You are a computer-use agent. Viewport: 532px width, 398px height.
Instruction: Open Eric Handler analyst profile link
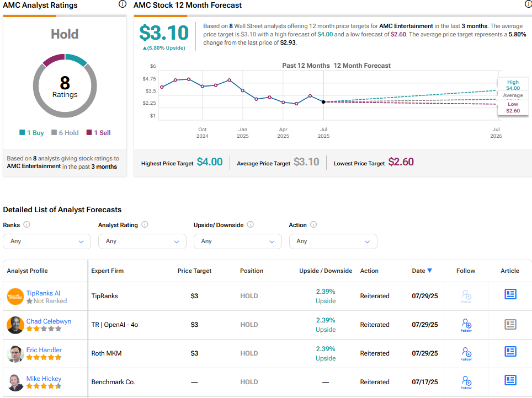[44, 350]
